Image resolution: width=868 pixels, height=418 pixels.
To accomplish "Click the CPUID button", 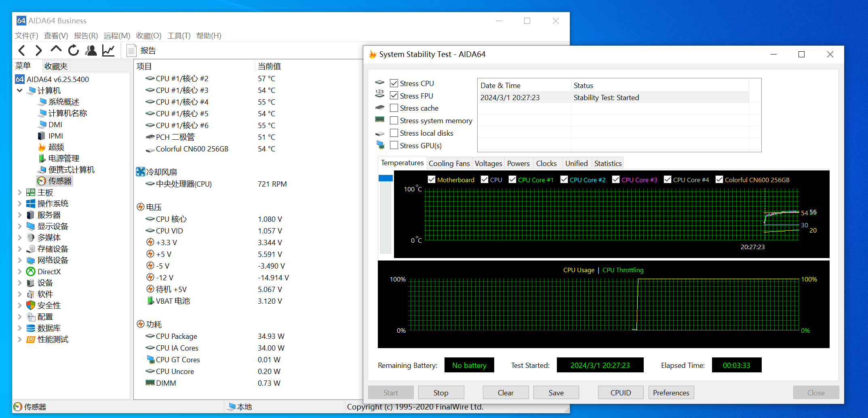I will pos(621,393).
